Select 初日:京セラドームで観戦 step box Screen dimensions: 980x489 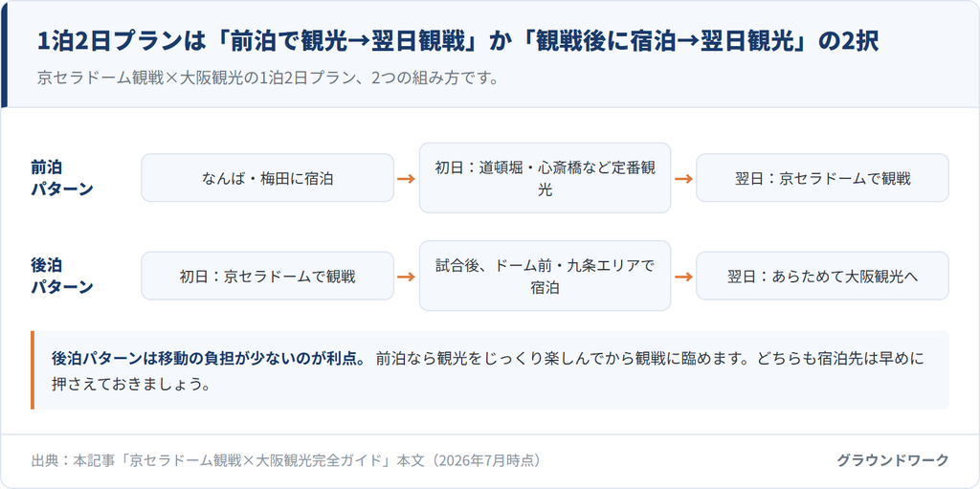(x=268, y=276)
